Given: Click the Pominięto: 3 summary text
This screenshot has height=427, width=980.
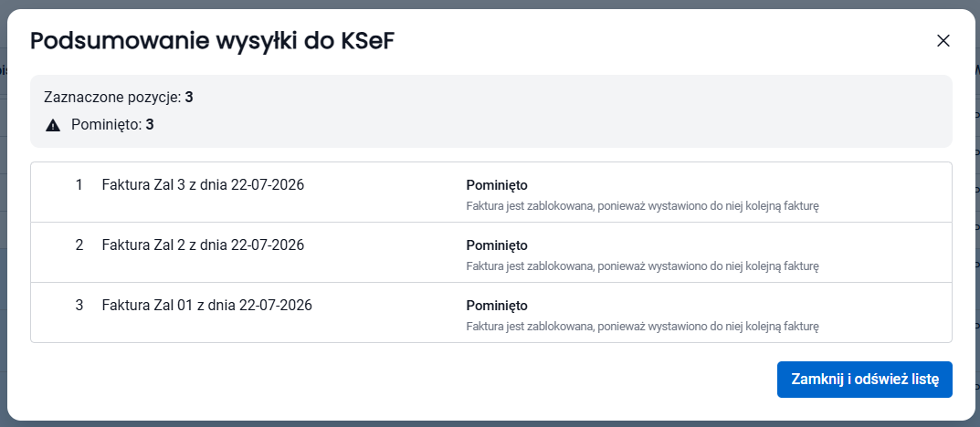Looking at the screenshot, I should (x=112, y=125).
